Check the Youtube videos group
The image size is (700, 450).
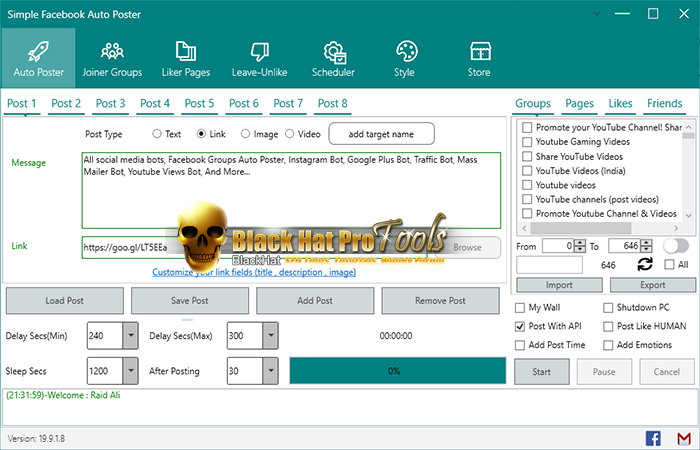527,185
